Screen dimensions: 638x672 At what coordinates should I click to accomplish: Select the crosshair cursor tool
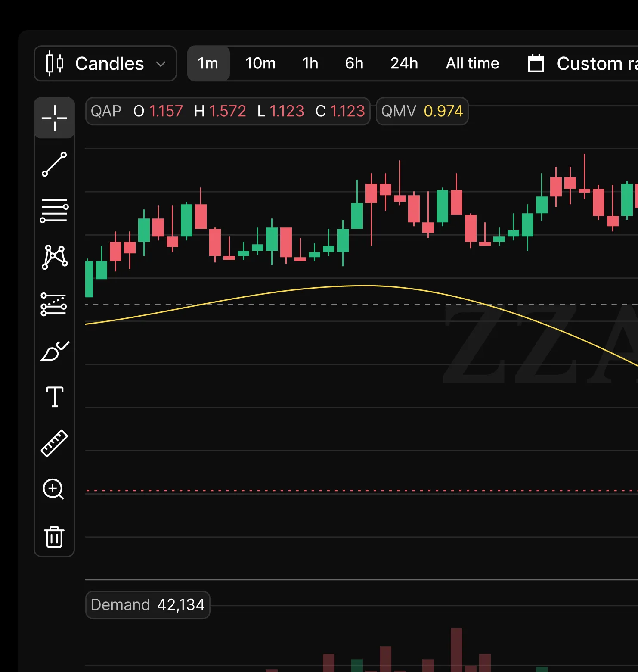(x=54, y=118)
